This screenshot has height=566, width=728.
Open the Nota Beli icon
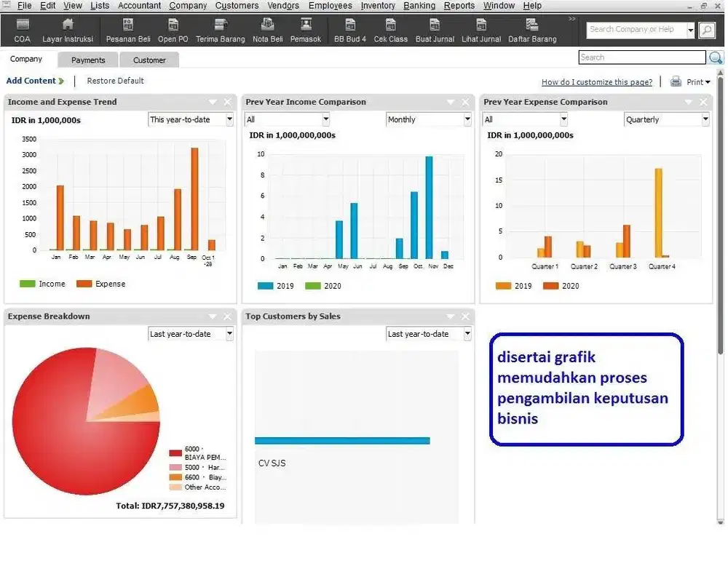[267, 25]
